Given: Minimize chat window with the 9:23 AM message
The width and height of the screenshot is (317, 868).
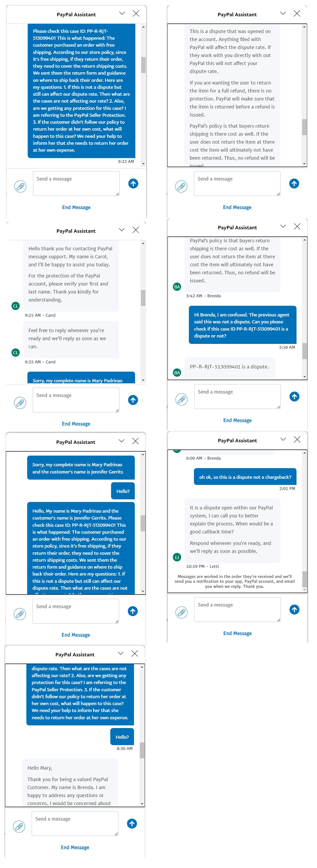Looking at the screenshot, I should [122, 14].
